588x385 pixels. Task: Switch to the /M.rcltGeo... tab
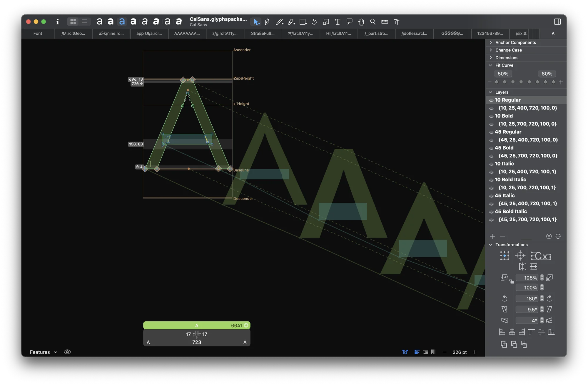pos(73,34)
